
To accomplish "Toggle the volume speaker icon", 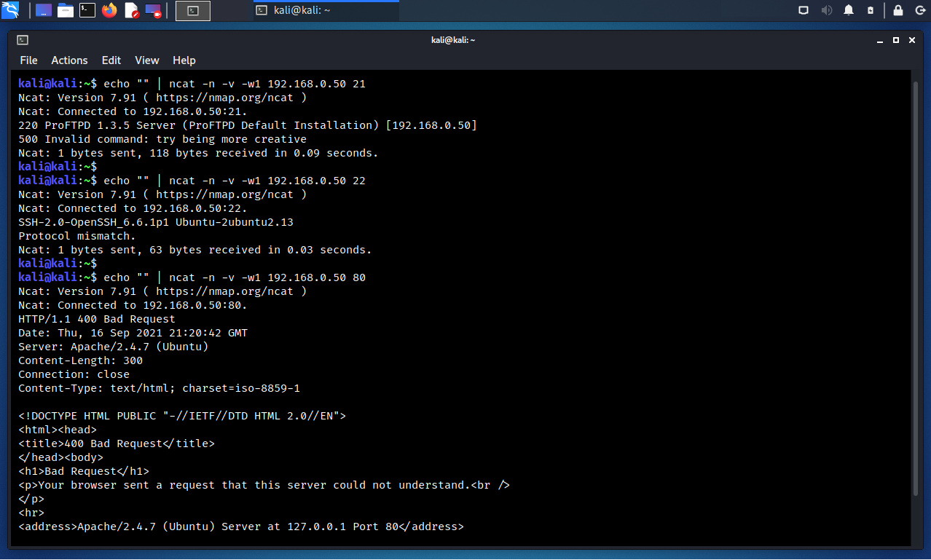I will [x=826, y=10].
